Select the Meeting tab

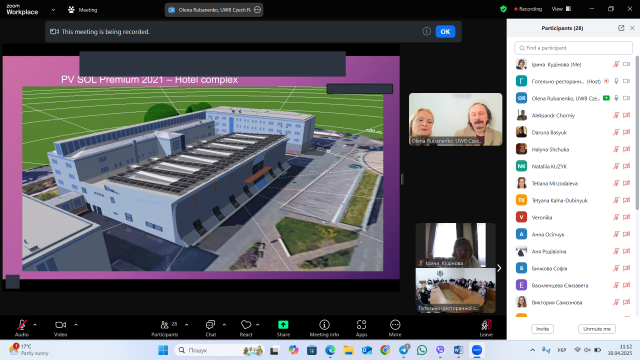83,10
